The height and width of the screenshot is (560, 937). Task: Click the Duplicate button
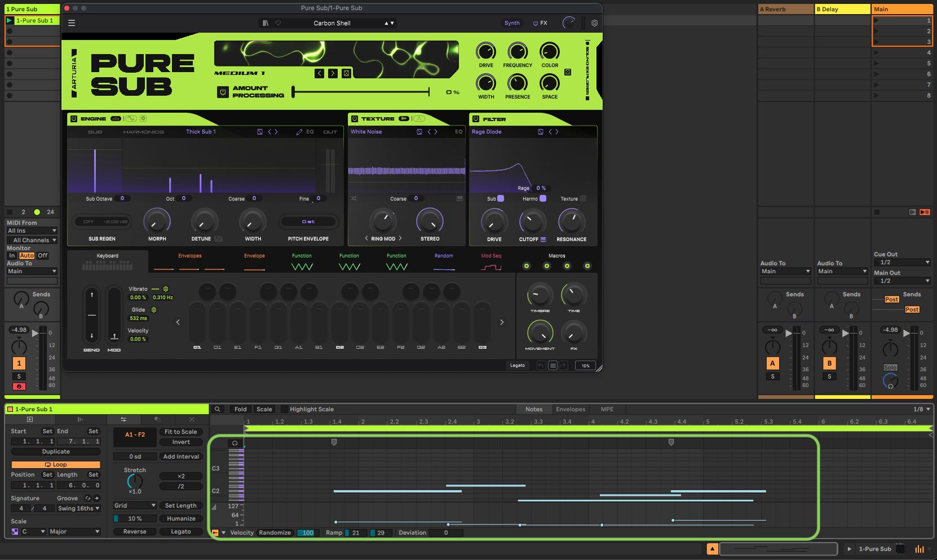[56, 452]
